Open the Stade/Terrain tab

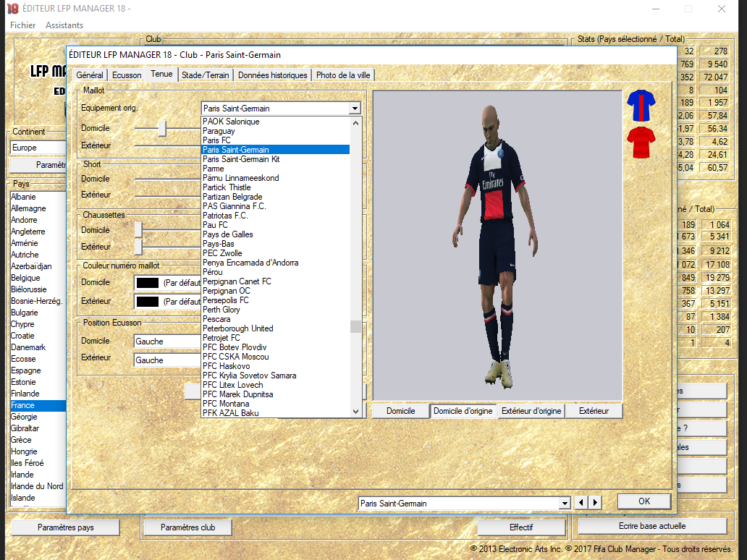point(206,75)
